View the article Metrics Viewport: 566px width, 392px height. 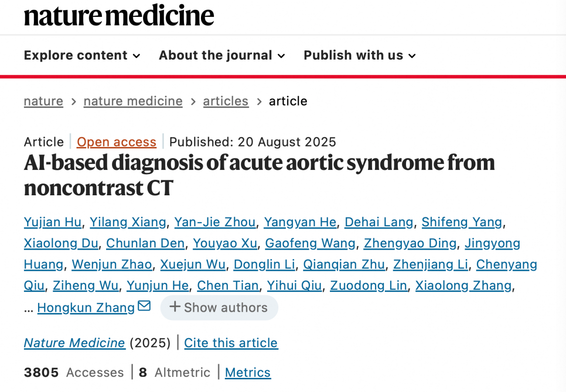click(248, 372)
